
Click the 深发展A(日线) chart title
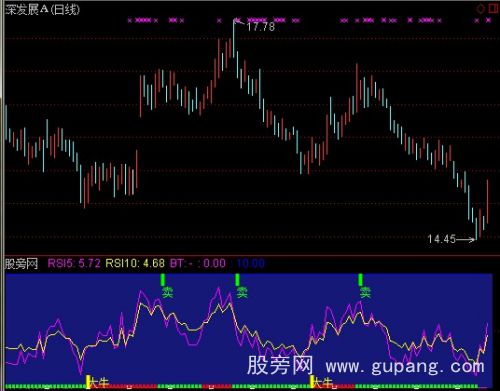tap(43, 9)
